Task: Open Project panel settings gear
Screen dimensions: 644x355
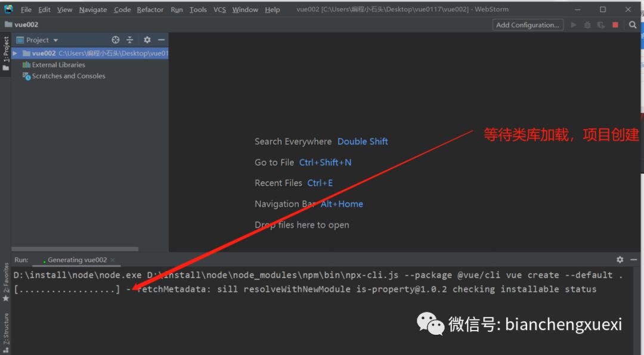Action: tap(147, 40)
